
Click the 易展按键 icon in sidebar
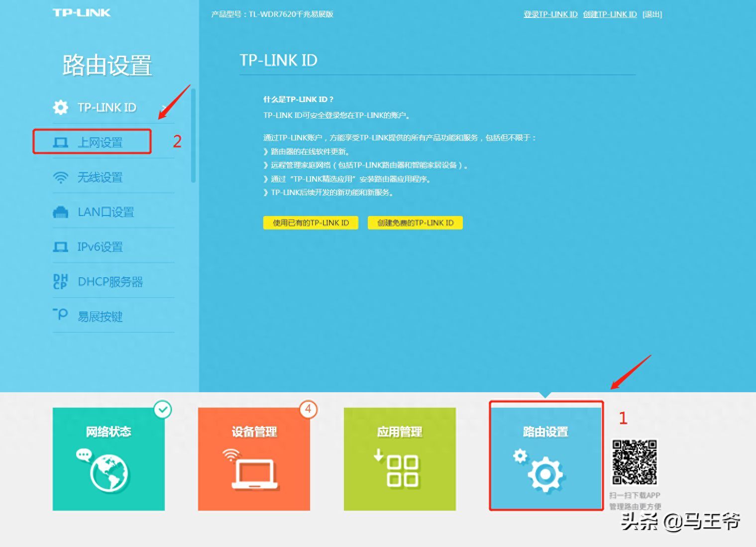(60, 315)
